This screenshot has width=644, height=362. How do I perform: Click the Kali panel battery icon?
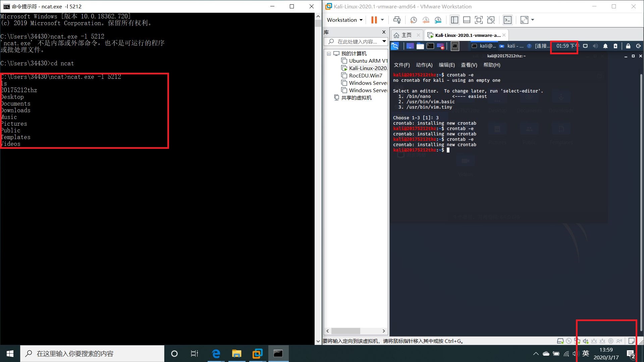pyautogui.click(x=615, y=46)
